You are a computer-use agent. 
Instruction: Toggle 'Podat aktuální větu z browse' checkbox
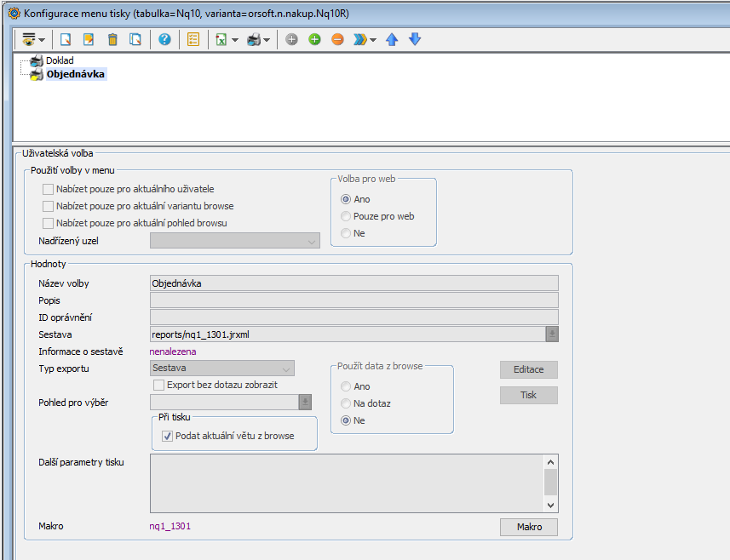pos(167,436)
